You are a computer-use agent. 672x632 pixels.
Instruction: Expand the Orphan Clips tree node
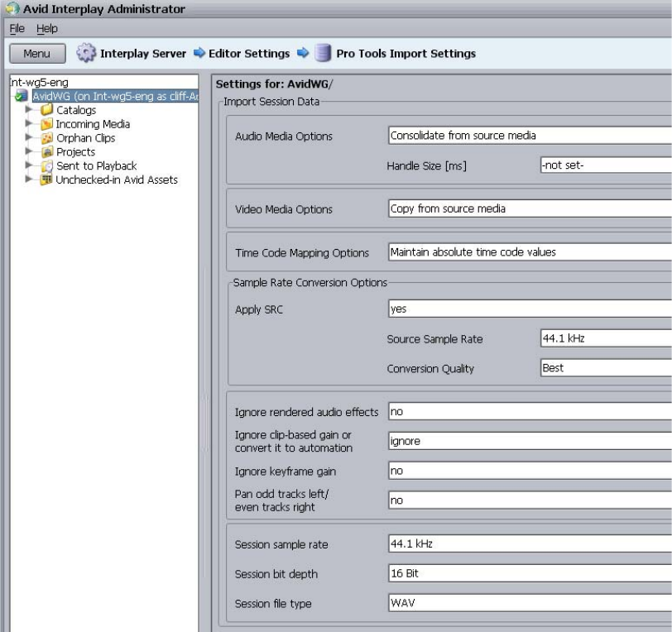coord(29,137)
